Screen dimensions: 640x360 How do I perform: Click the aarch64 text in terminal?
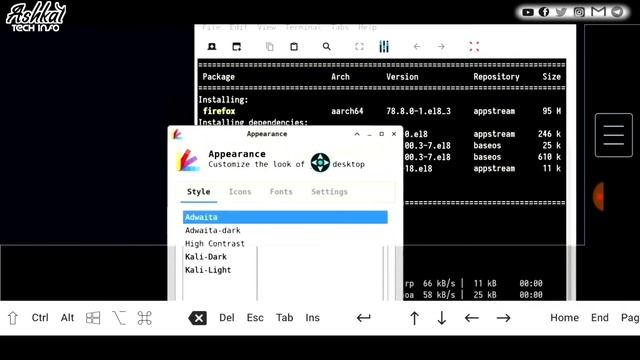pyautogui.click(x=347, y=111)
